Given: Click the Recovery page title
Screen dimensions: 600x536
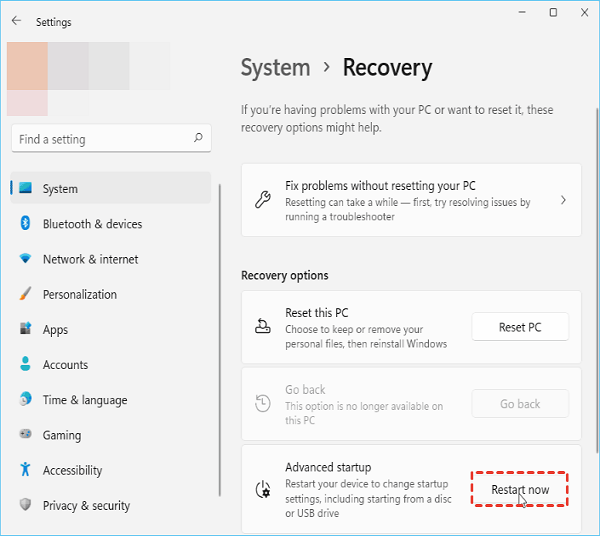Looking at the screenshot, I should point(387,68).
